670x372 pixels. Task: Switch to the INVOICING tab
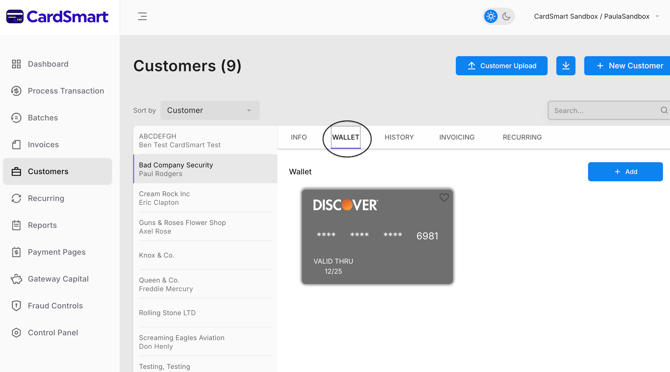tap(457, 137)
